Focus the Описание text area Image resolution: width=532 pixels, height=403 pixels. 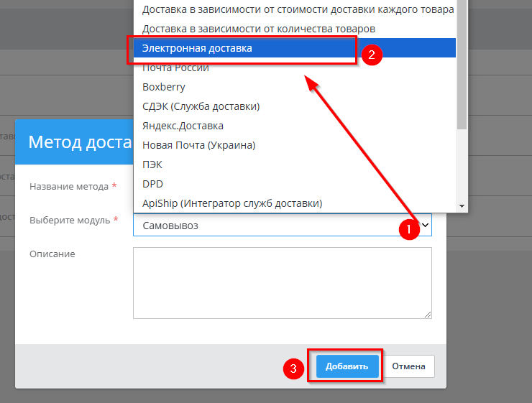click(282, 282)
